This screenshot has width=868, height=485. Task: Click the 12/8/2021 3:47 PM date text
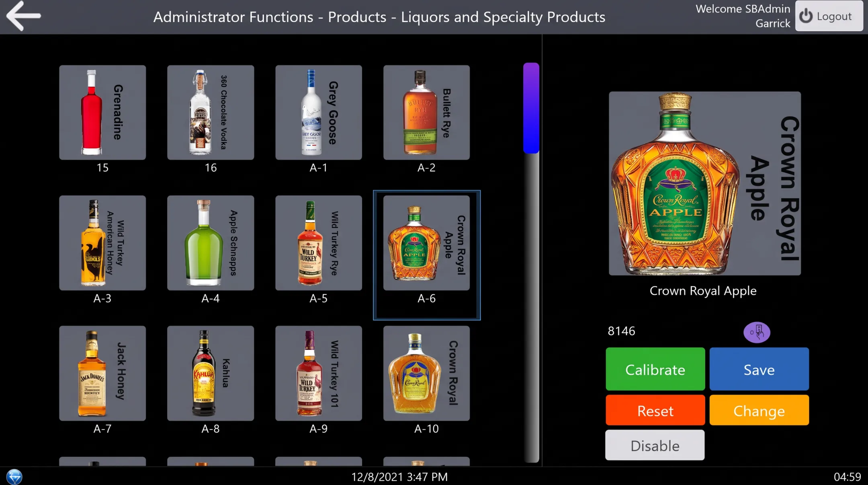pyautogui.click(x=399, y=477)
